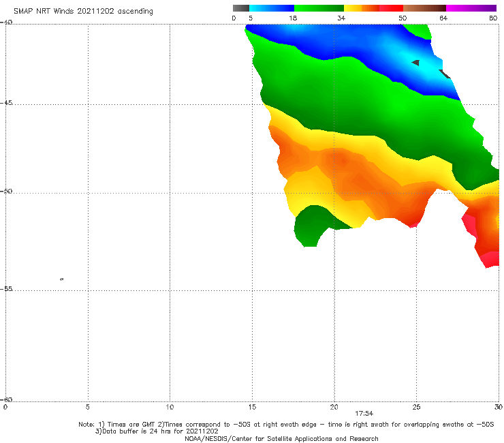The image size is (504, 443).
Task: Click the small island mark near 3E, 54S
Action: tap(62, 279)
